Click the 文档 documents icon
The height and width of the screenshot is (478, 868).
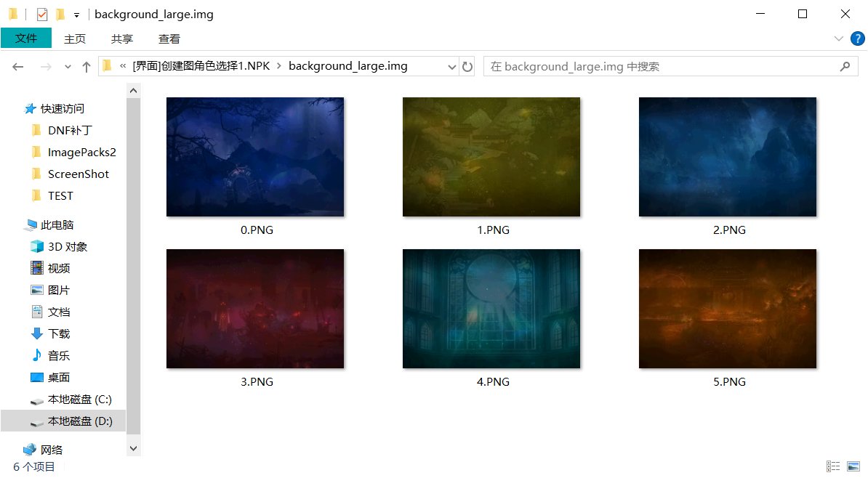36,312
